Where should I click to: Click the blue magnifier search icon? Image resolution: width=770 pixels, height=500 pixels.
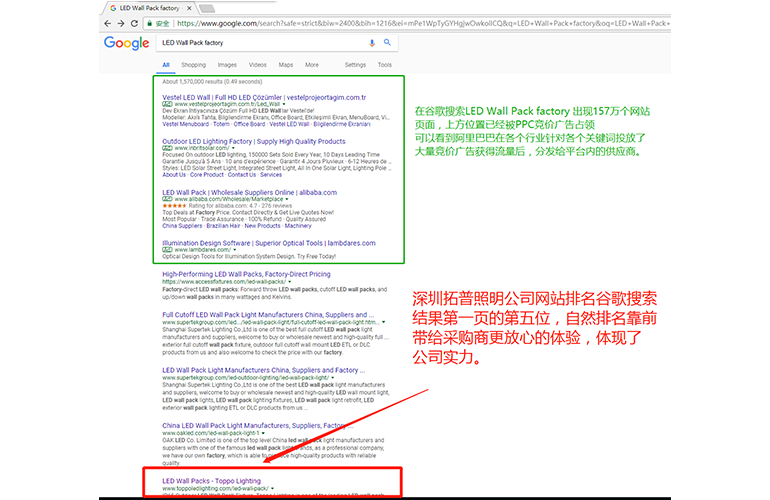[x=387, y=42]
